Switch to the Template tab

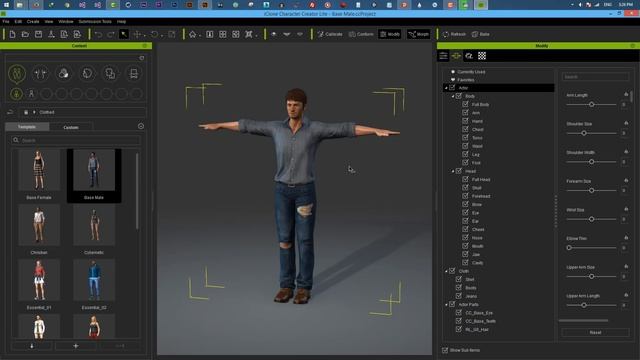coord(27,127)
